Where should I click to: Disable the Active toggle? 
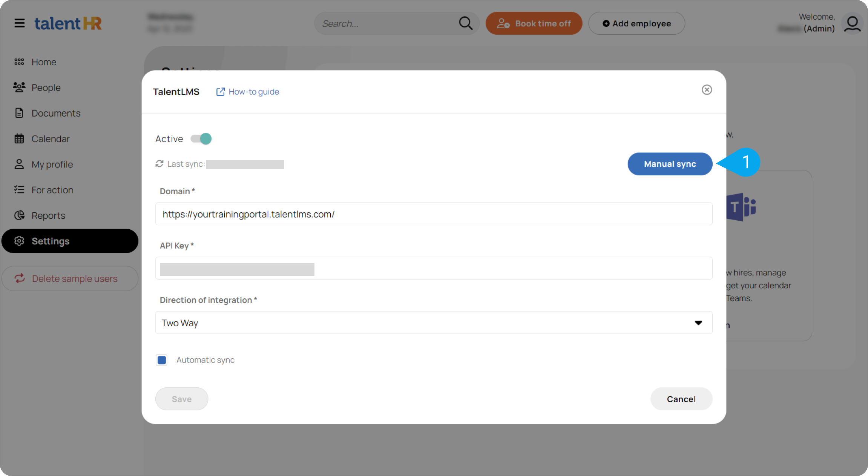click(201, 138)
